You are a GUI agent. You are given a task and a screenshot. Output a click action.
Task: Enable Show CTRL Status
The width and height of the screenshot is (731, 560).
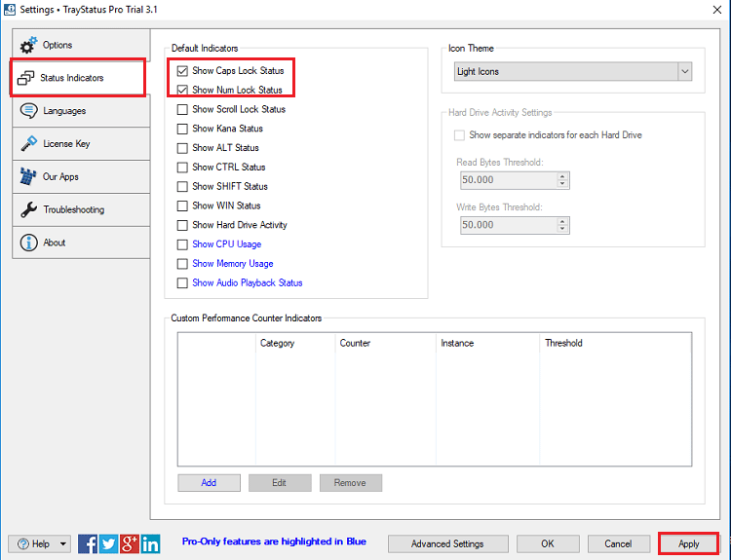pos(182,168)
